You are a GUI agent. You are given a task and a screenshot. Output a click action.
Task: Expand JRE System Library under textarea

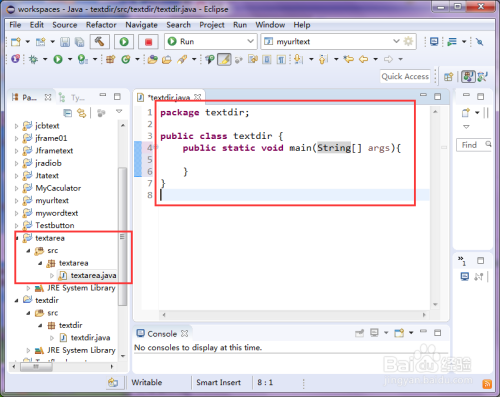[28, 288]
